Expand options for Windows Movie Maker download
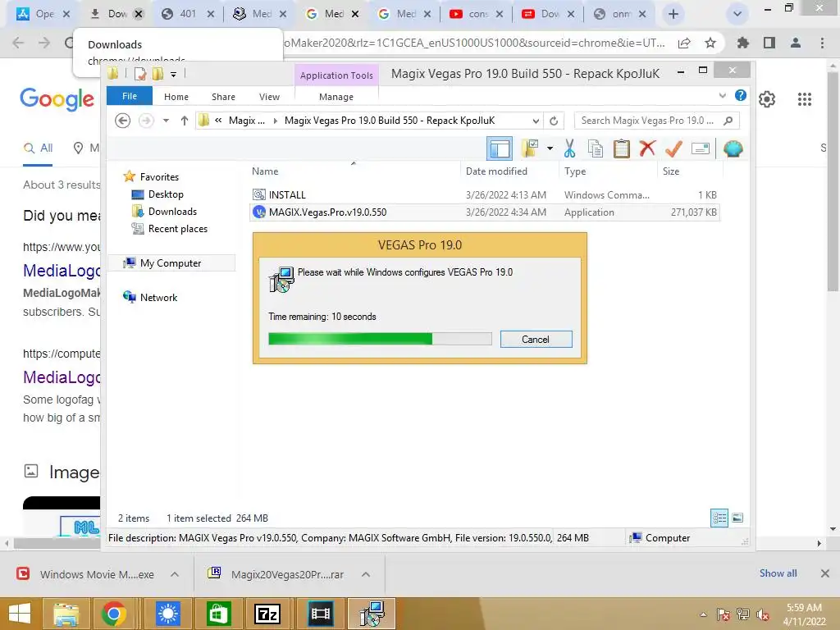This screenshot has height=630, width=840. pos(175,574)
